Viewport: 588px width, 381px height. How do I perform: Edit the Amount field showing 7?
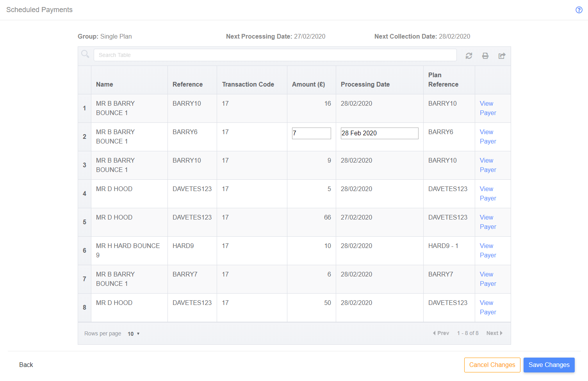coord(312,133)
